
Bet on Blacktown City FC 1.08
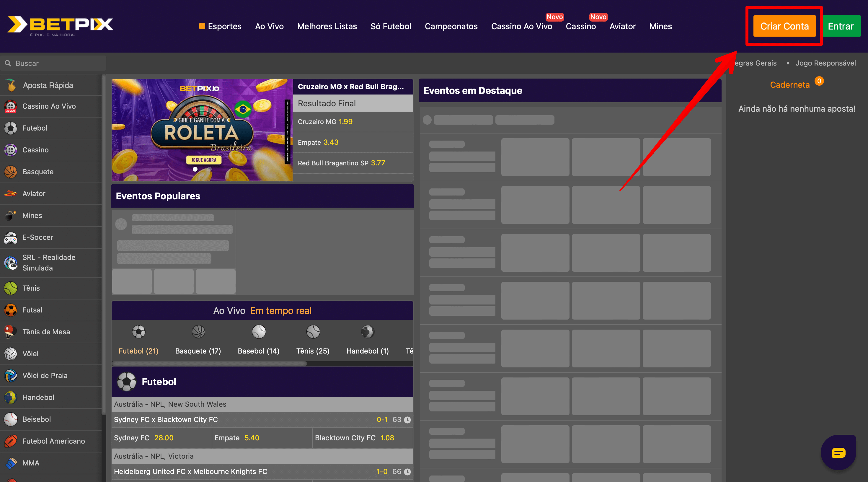click(x=363, y=438)
